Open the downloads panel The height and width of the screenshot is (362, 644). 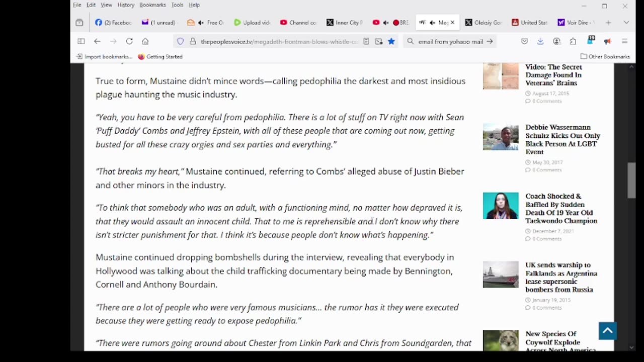point(540,41)
